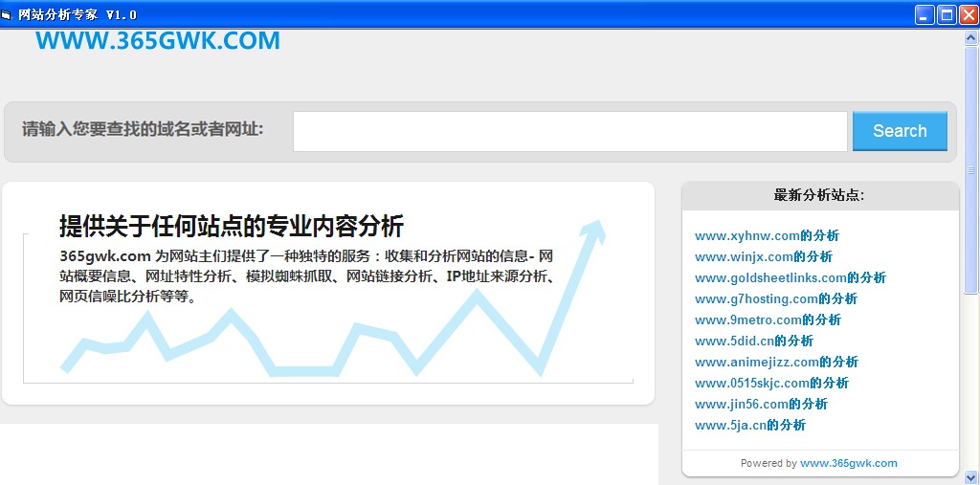Focus the domain or URL input field
The height and width of the screenshot is (485, 980).
pyautogui.click(x=570, y=131)
